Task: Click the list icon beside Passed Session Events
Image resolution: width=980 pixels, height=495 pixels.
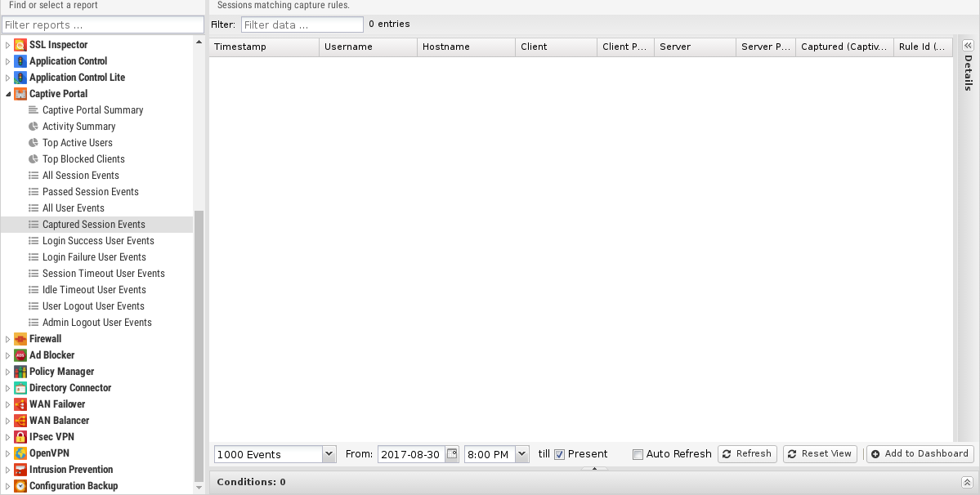Action: 34,192
